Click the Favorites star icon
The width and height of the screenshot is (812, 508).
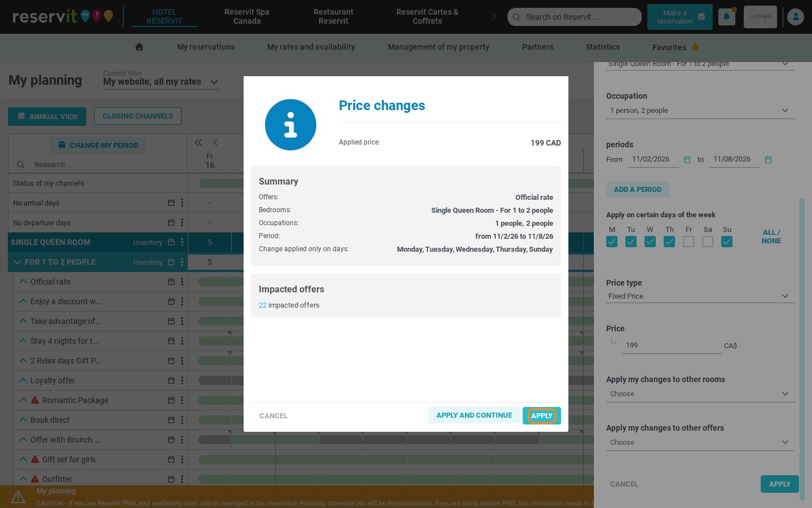click(x=695, y=47)
